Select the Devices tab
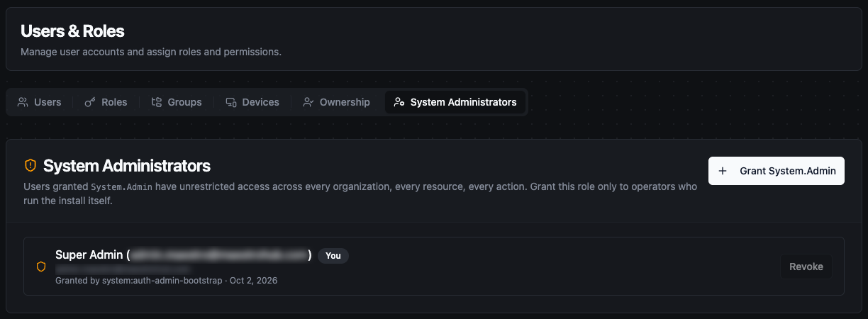 [x=252, y=102]
